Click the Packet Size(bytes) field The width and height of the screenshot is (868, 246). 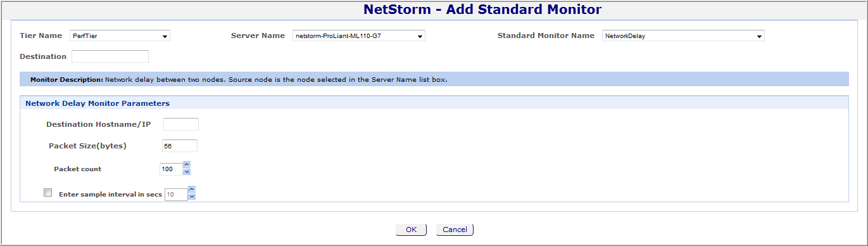[180, 146]
